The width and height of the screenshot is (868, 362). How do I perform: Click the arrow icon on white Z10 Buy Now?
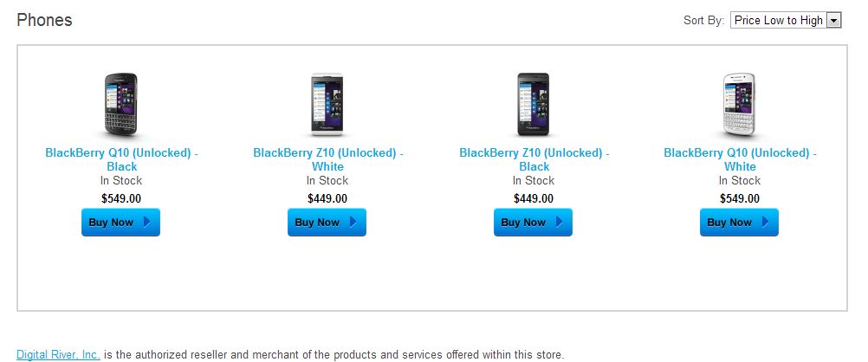tap(353, 223)
